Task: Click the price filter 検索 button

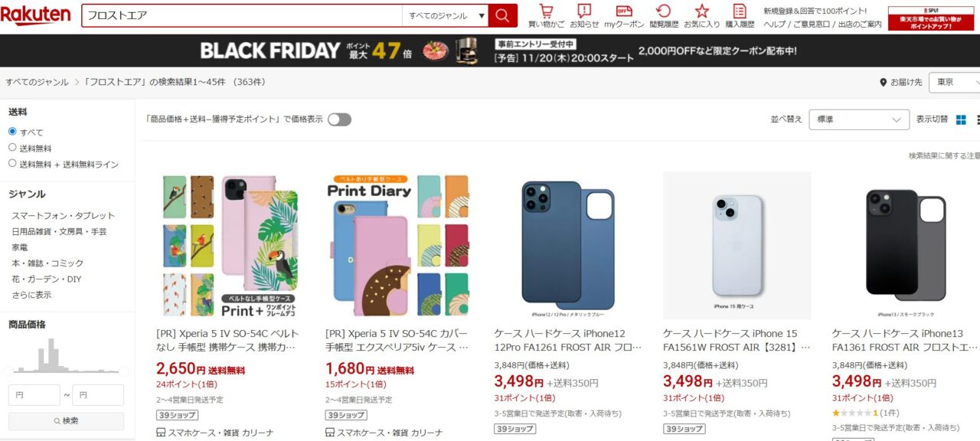Action: (66, 421)
